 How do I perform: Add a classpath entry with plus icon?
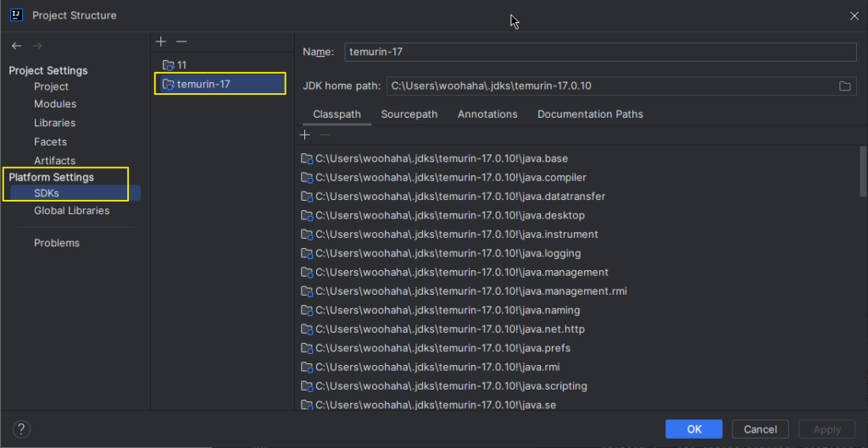[304, 135]
